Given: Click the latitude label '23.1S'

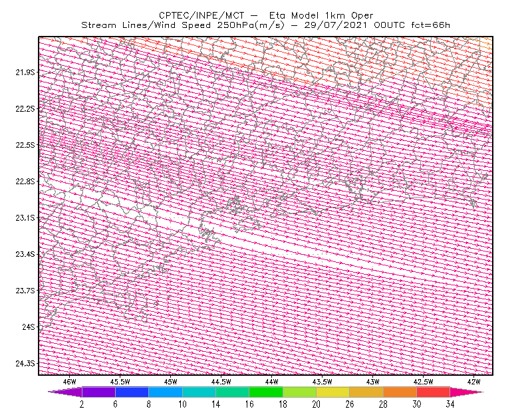Looking at the screenshot, I should [x=25, y=217].
